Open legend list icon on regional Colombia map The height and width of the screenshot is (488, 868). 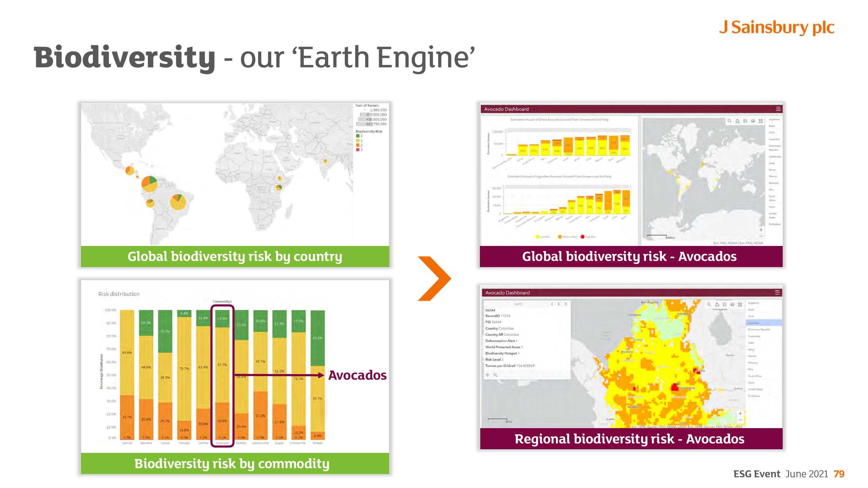click(725, 305)
